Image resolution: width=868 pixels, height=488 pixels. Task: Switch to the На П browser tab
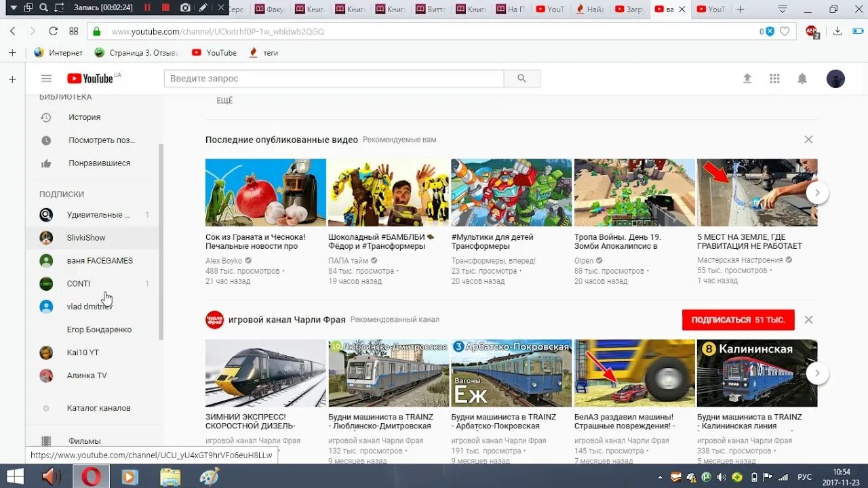tap(511, 9)
